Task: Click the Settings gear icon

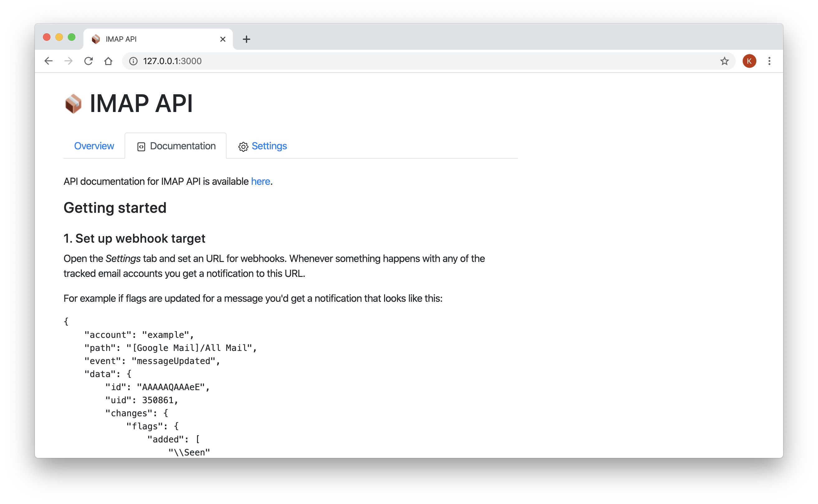Action: tap(243, 147)
